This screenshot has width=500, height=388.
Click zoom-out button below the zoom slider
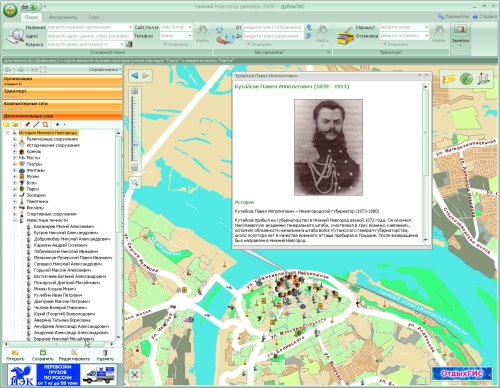[x=135, y=167]
